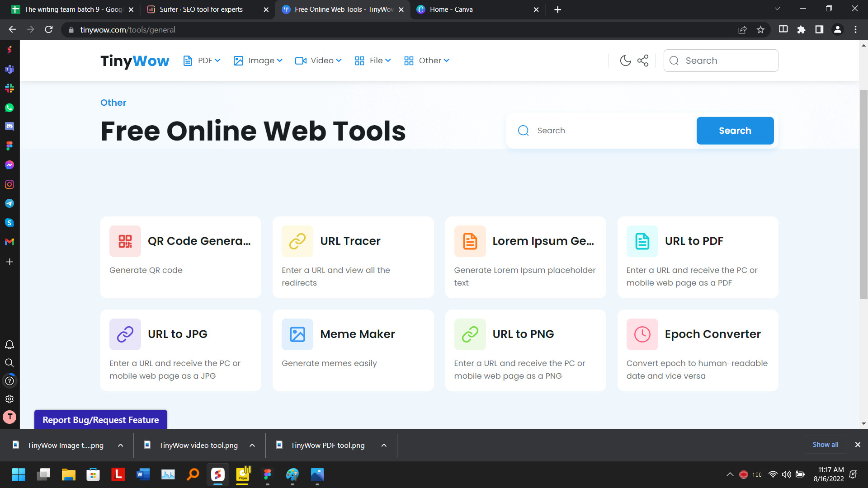Viewport: 868px width, 488px height.
Task: Click the share icon in TinyWow header
Action: pos(643,61)
